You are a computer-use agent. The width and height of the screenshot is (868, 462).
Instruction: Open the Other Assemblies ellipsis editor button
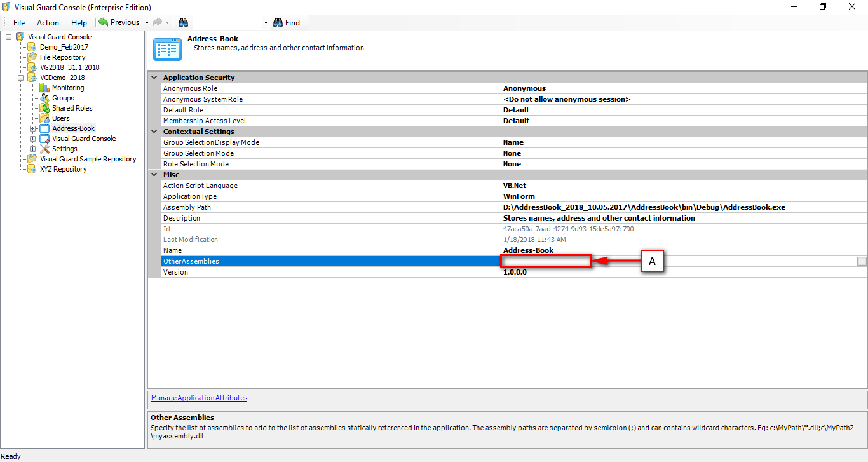(862, 261)
